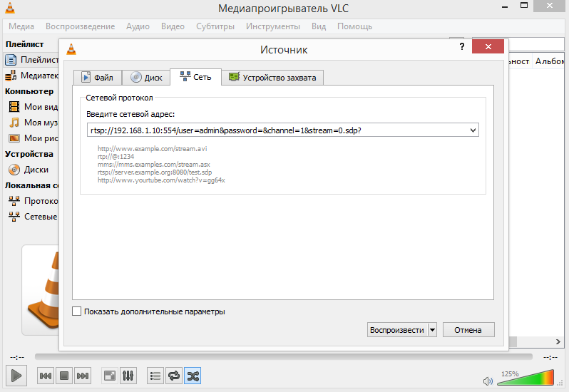Click the VLC cone icon in title bar
Viewport: 569px width, 392px height.
point(10,8)
